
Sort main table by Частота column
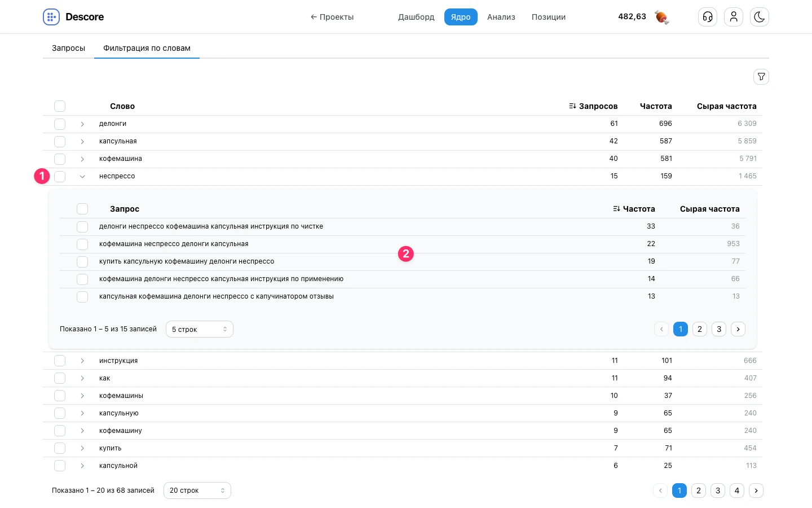tap(656, 106)
